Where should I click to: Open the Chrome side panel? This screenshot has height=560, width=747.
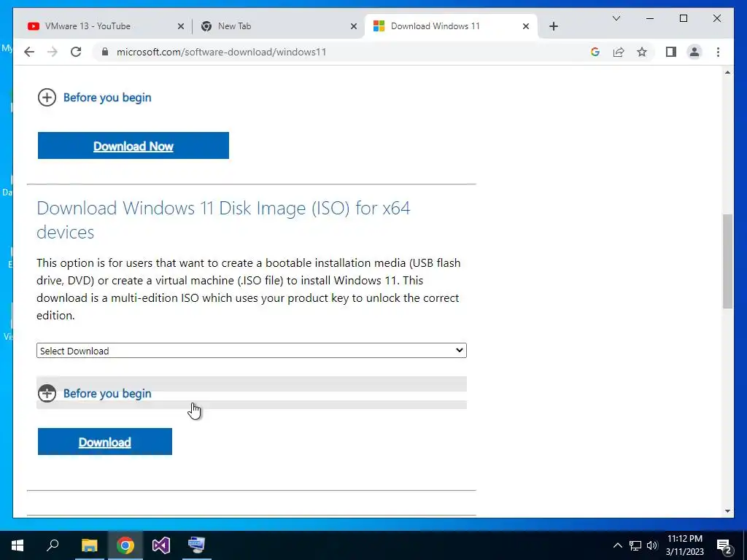coord(671,52)
